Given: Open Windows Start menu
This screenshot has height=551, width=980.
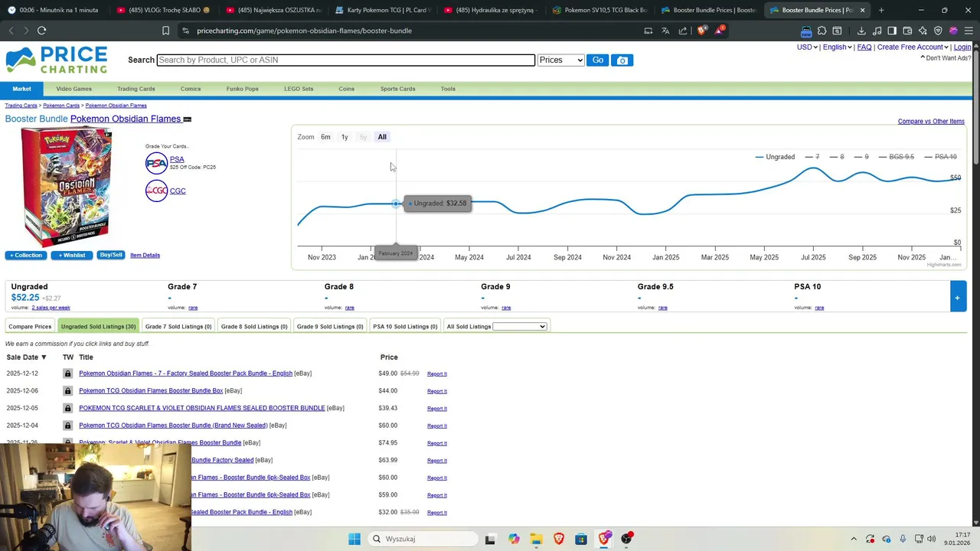Looking at the screenshot, I should [x=354, y=539].
